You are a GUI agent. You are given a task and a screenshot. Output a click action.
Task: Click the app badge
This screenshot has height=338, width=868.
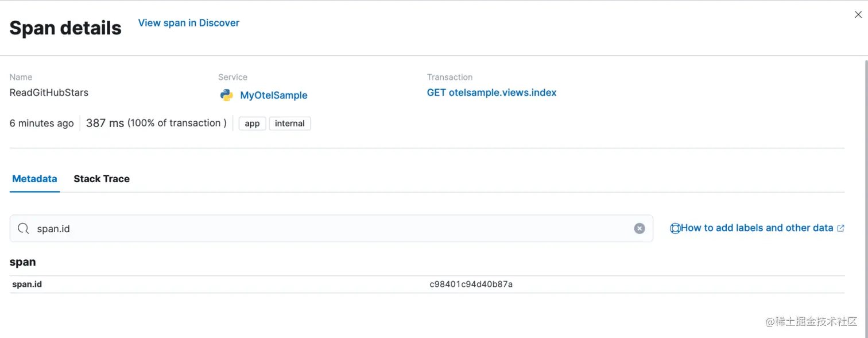(x=252, y=123)
